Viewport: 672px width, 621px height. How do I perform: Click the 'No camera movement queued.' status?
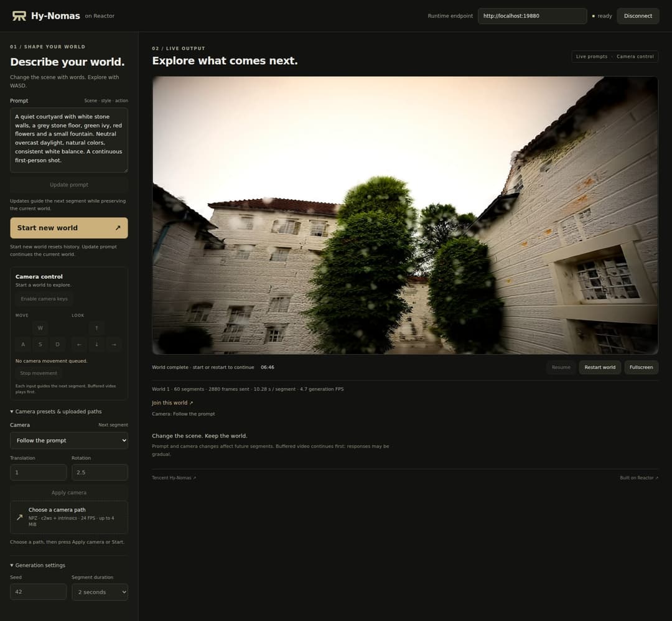click(52, 361)
